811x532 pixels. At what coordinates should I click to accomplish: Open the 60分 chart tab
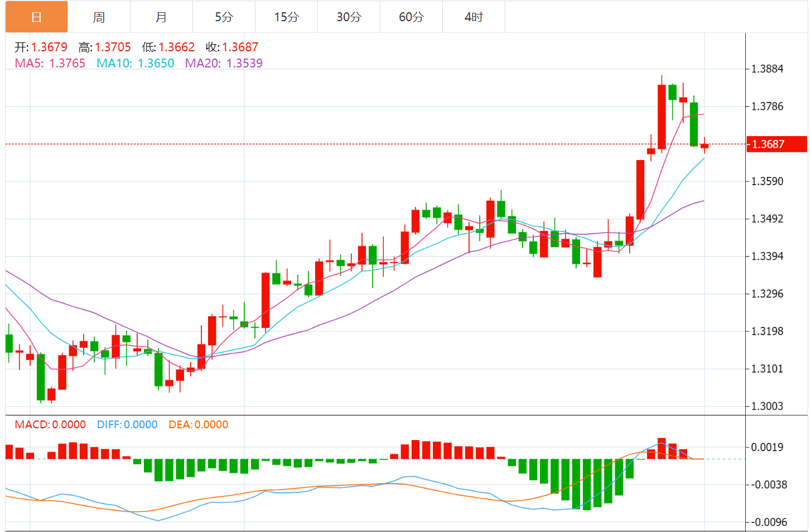click(x=411, y=17)
